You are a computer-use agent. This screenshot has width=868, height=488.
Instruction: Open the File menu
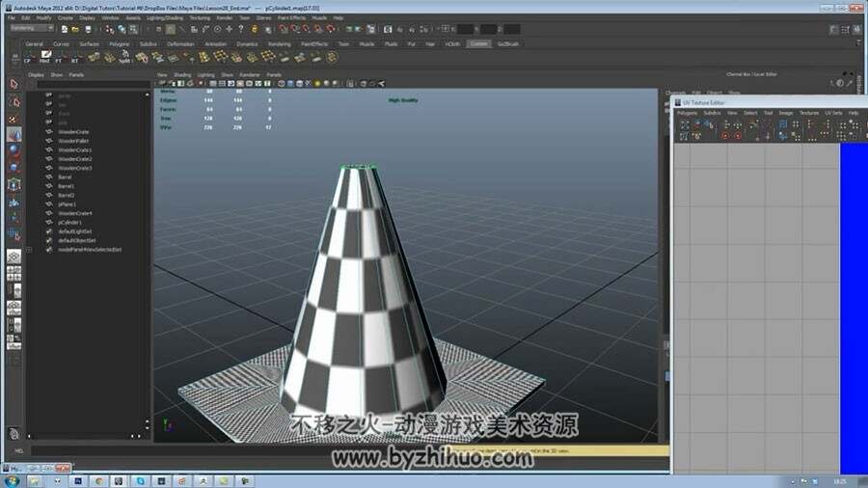[x=12, y=17]
